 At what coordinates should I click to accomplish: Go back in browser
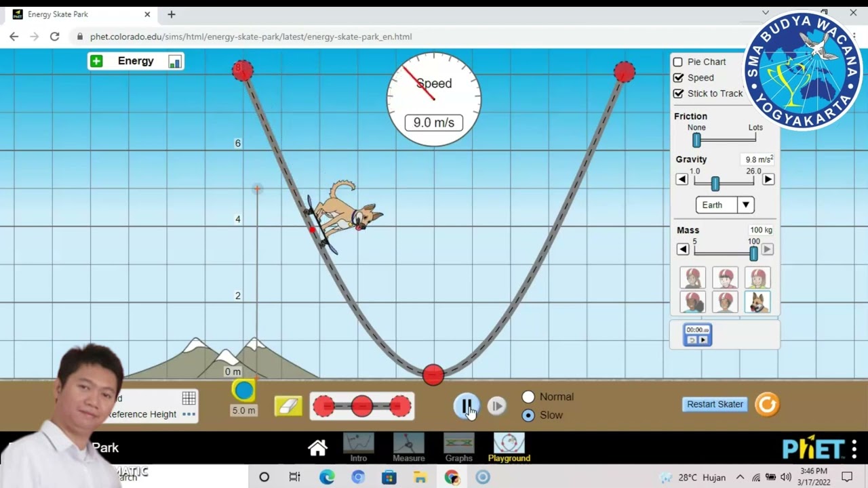(x=14, y=37)
